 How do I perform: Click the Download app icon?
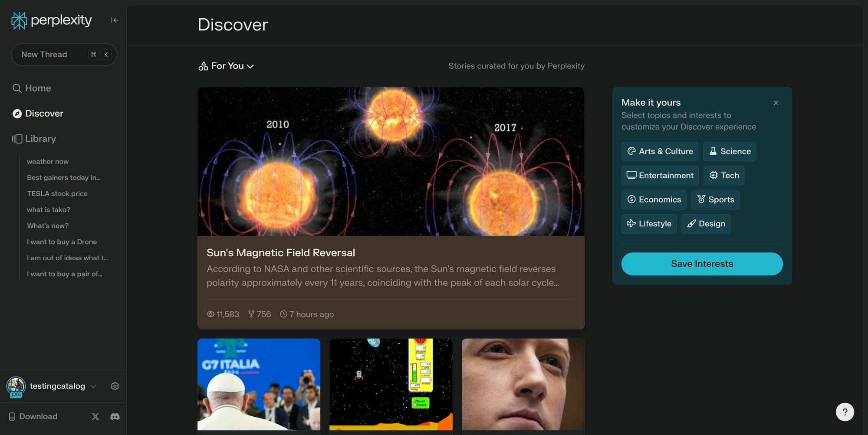click(12, 416)
